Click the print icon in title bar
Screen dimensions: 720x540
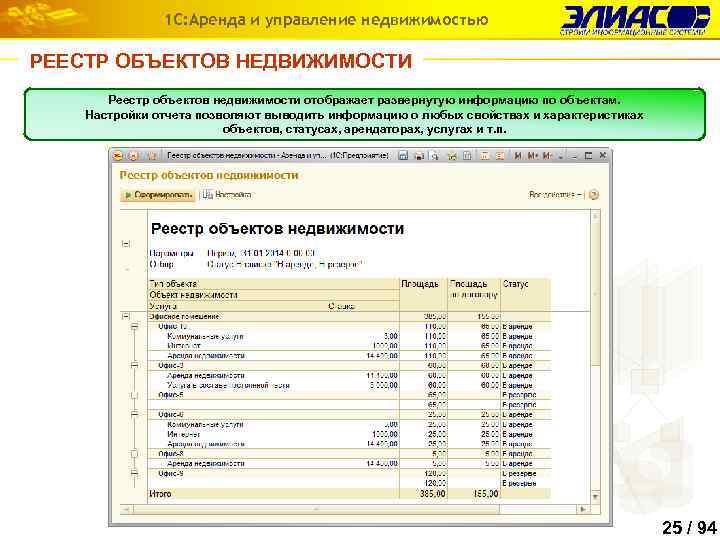[419, 156]
